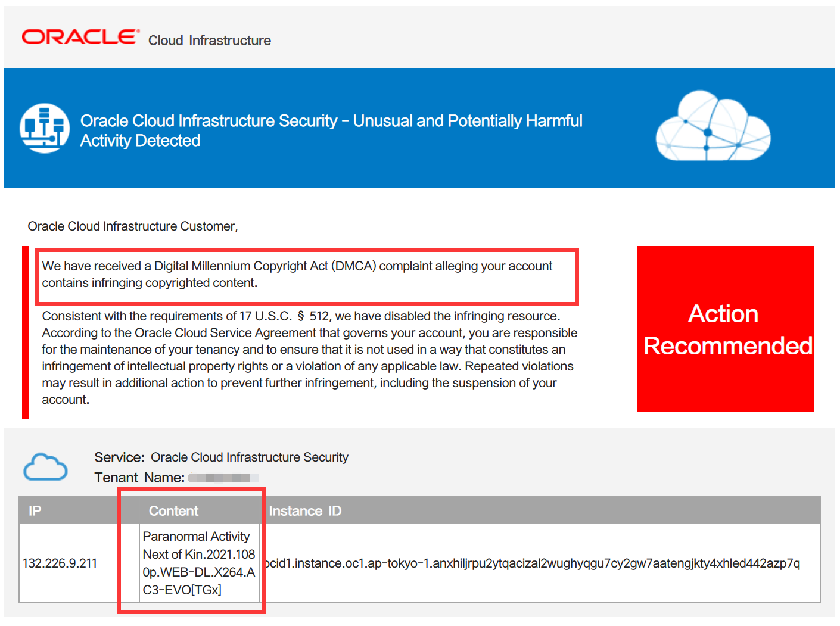
Task: Click the red Oracle logo
Action: [80, 37]
